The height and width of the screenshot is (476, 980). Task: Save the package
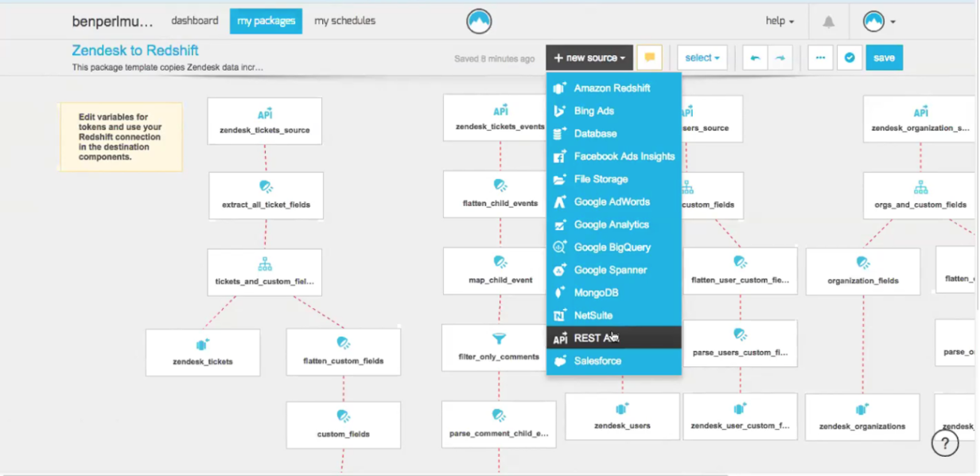pos(885,58)
